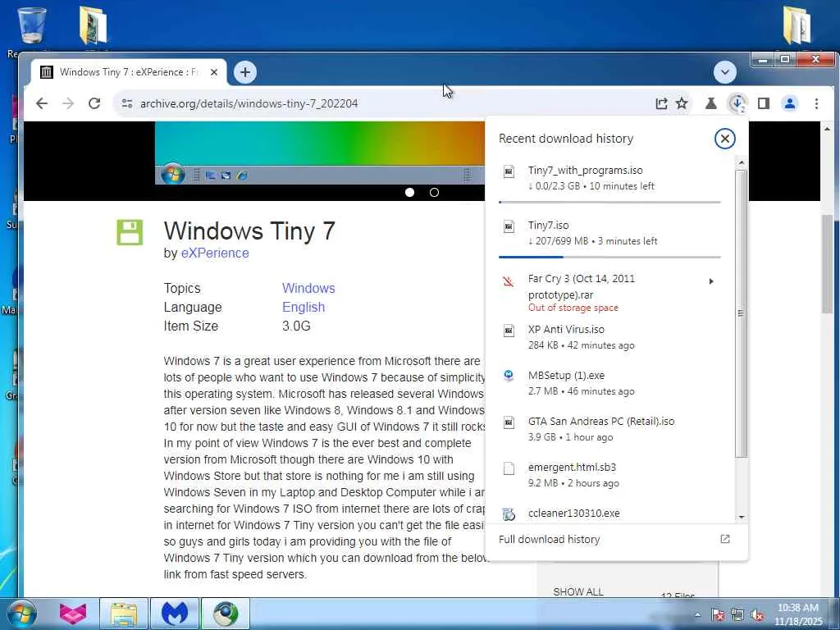Select the first carousel dot

click(410, 192)
